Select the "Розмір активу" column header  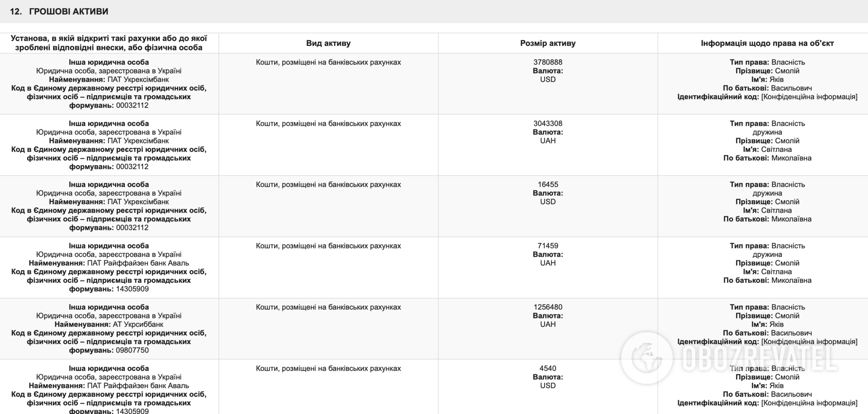(548, 43)
